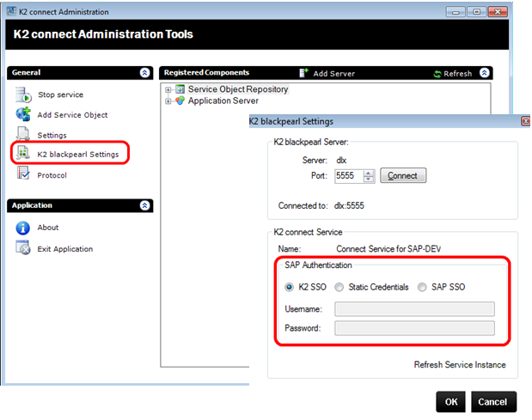Expand the Service Object Repository node

tap(168, 90)
